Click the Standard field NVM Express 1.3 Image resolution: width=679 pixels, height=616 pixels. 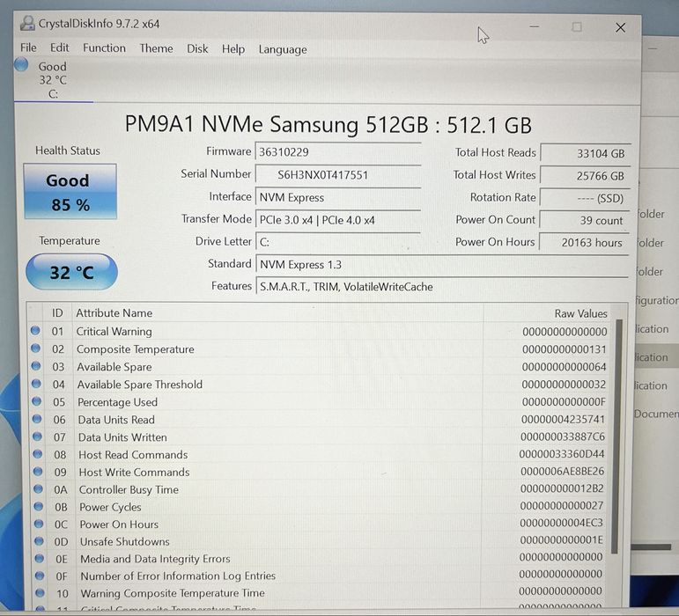442,264
